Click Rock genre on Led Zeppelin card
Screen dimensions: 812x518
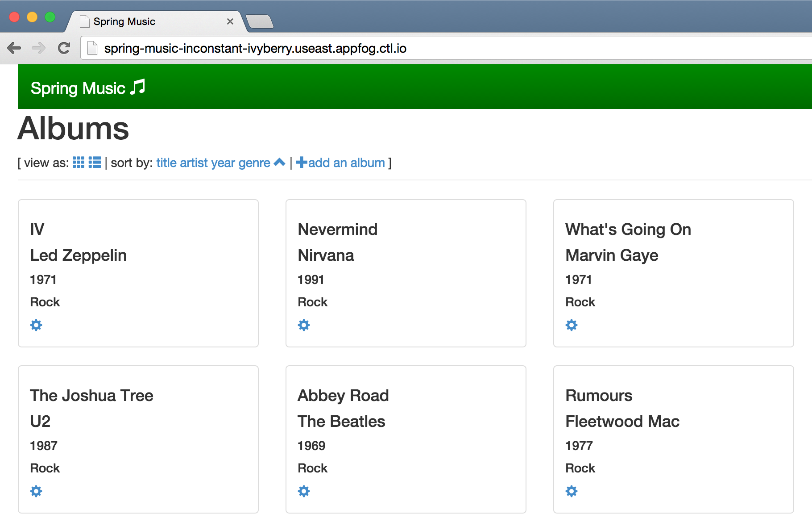(45, 302)
